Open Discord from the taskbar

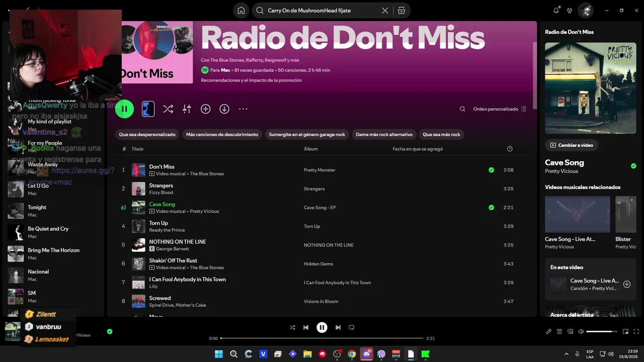367,354
